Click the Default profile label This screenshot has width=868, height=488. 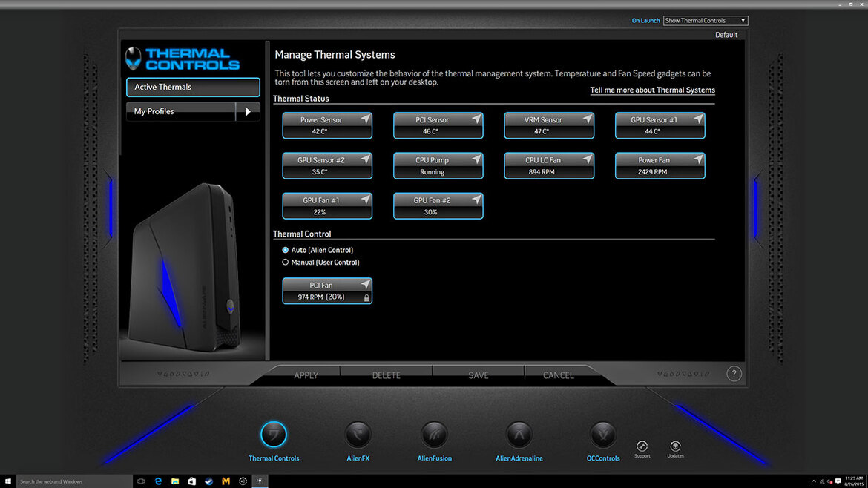[x=726, y=34]
